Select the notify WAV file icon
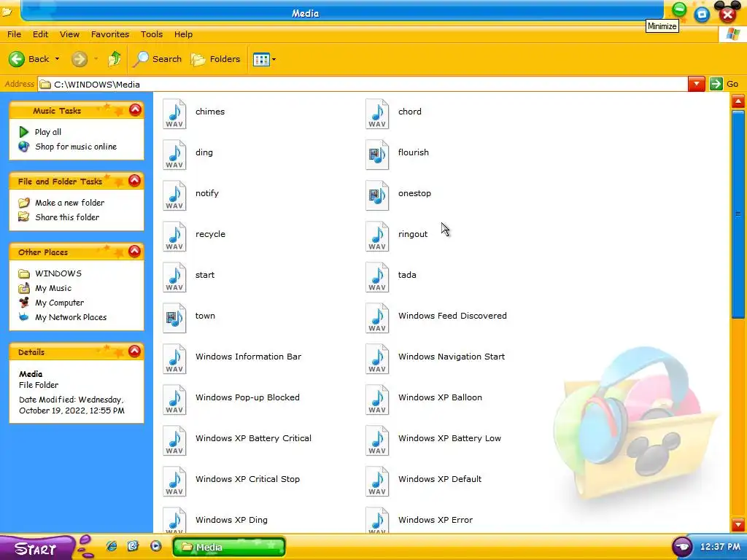This screenshot has width=747, height=560. 174,195
